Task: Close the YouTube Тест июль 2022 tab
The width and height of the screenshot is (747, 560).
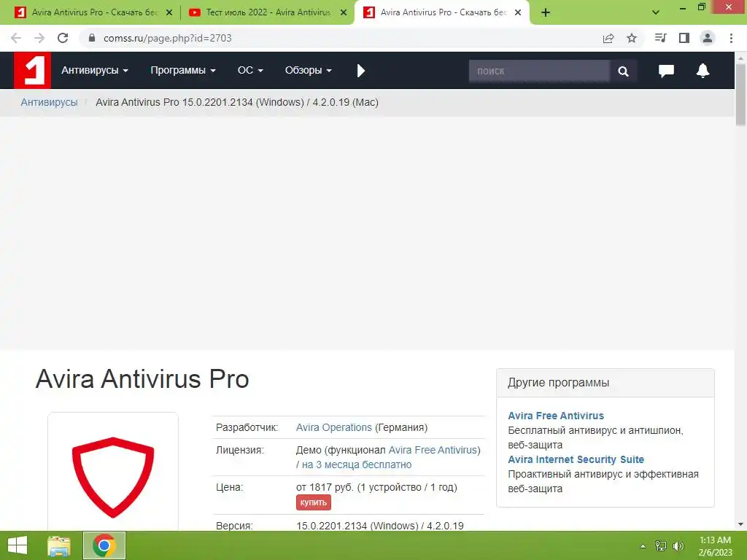Action: (x=344, y=13)
